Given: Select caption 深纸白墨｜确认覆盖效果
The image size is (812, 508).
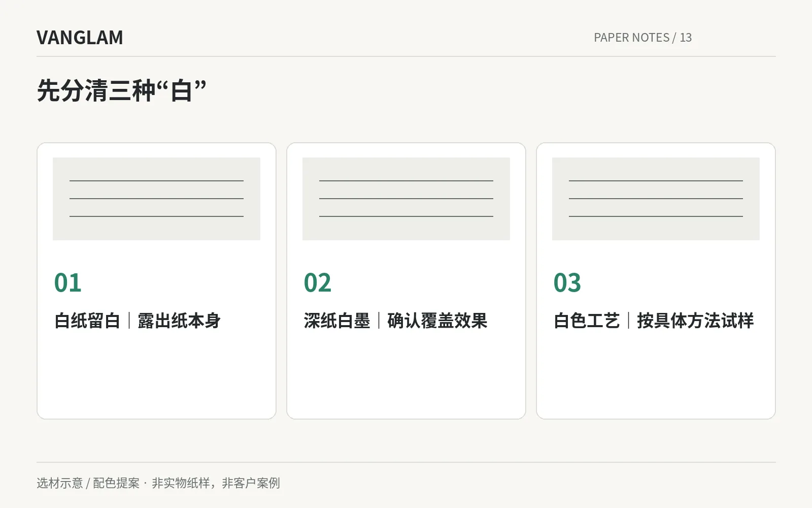Looking at the screenshot, I should (x=395, y=321).
